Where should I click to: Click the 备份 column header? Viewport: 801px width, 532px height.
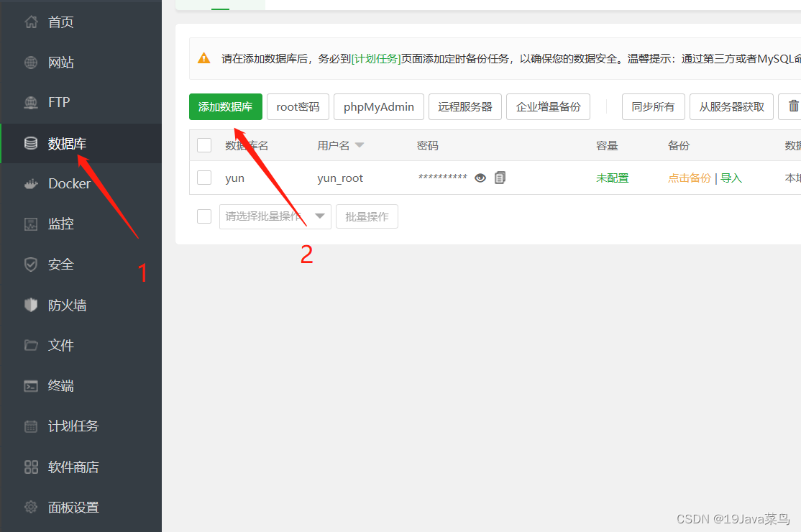pyautogui.click(x=679, y=145)
